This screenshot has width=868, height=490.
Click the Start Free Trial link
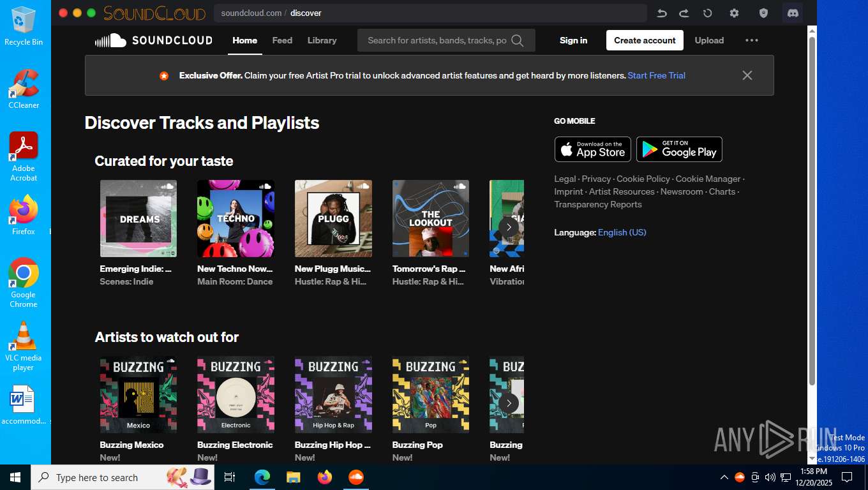[656, 75]
